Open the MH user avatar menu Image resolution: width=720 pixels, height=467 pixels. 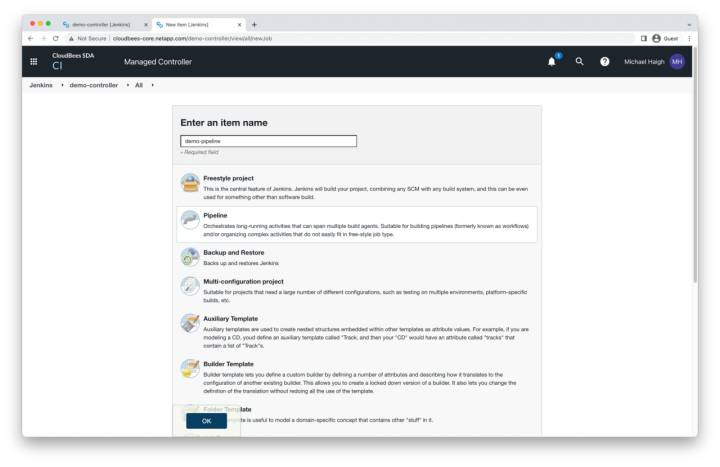(x=677, y=62)
